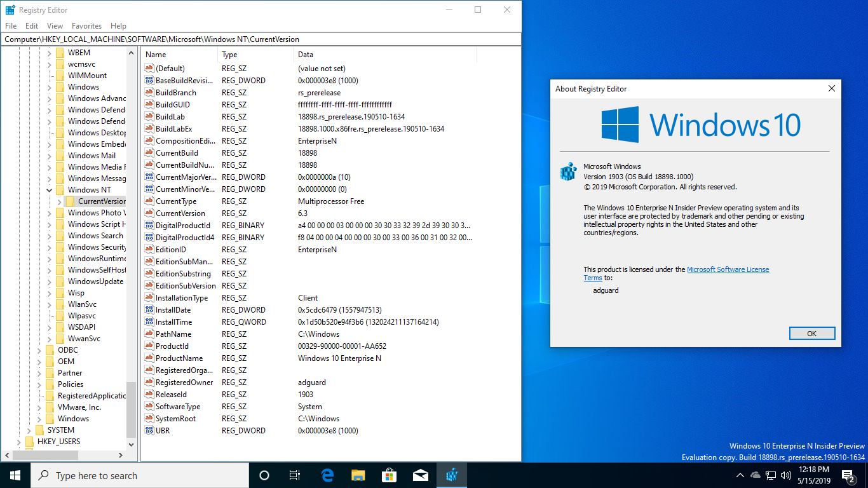868x488 pixels.
Task: Select the Windows Defender Security tree key
Action: (x=97, y=121)
